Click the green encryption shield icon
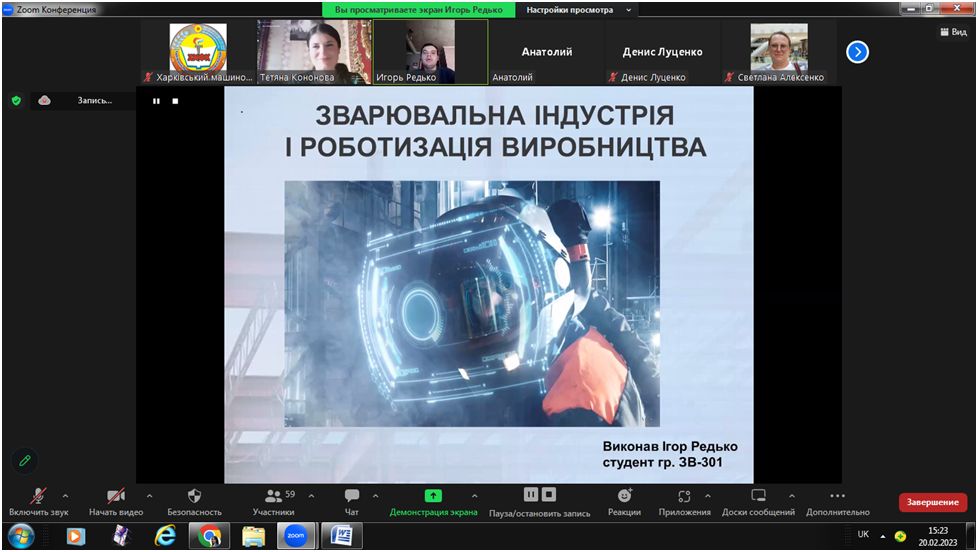 click(x=17, y=100)
